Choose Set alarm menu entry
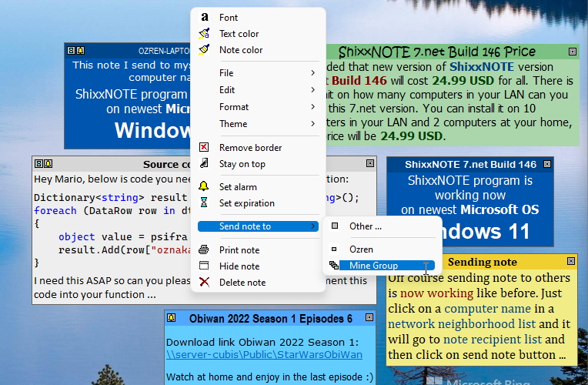 point(258,187)
